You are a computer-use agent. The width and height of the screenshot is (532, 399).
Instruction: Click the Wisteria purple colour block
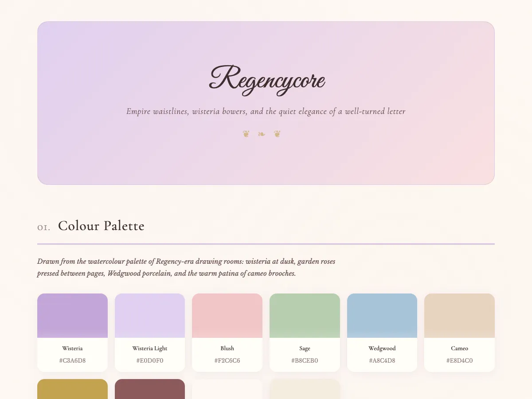(x=72, y=315)
